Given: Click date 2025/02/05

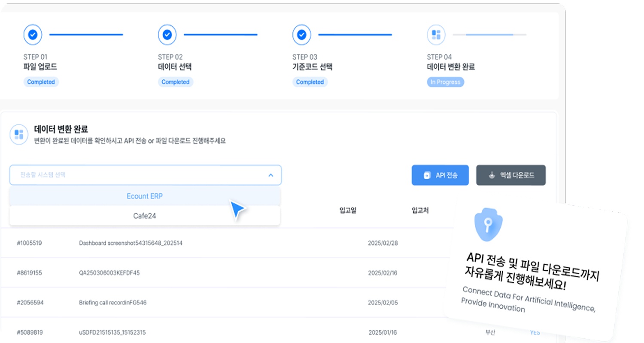Looking at the screenshot, I should tap(383, 303).
